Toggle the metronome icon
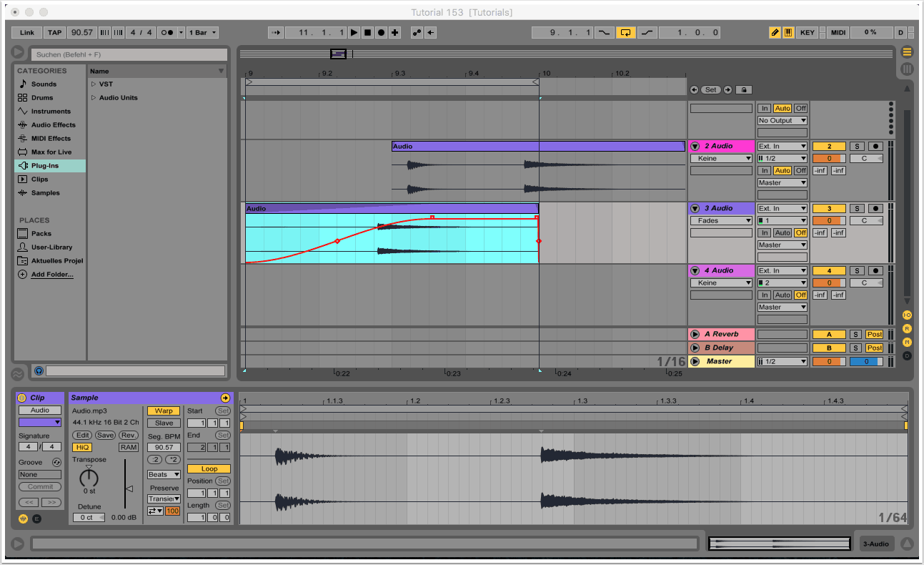The image size is (924, 565). 169,33
